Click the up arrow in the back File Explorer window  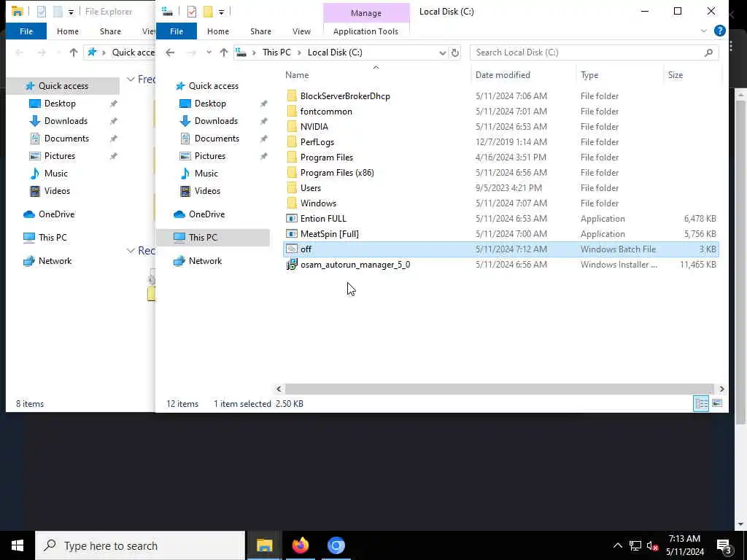74,52
